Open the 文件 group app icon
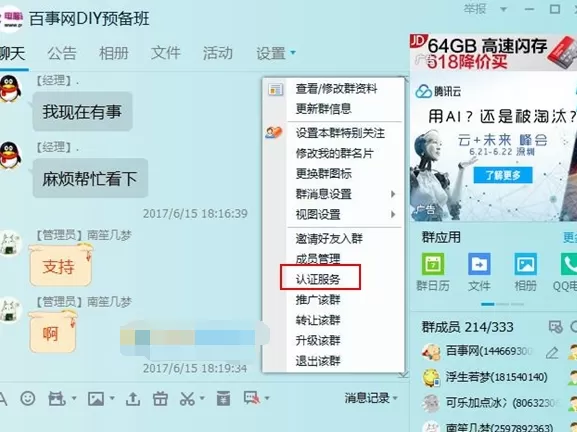 [x=479, y=264]
